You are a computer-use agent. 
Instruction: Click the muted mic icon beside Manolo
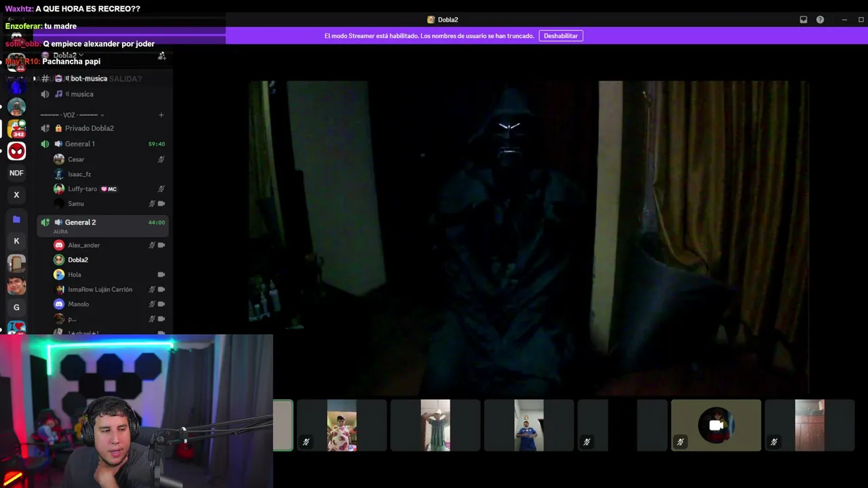point(152,304)
